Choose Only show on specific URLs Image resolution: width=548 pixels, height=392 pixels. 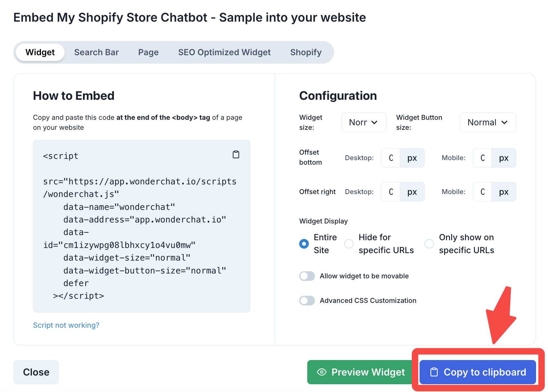coord(429,244)
